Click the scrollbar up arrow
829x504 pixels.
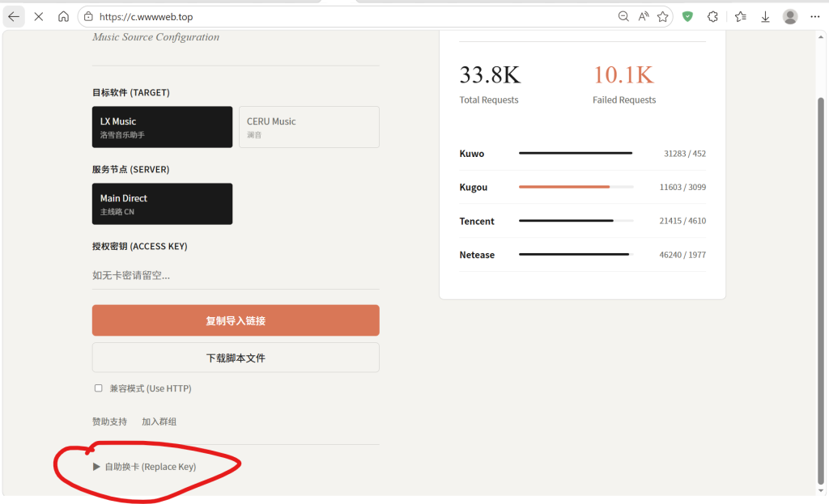tap(821, 36)
